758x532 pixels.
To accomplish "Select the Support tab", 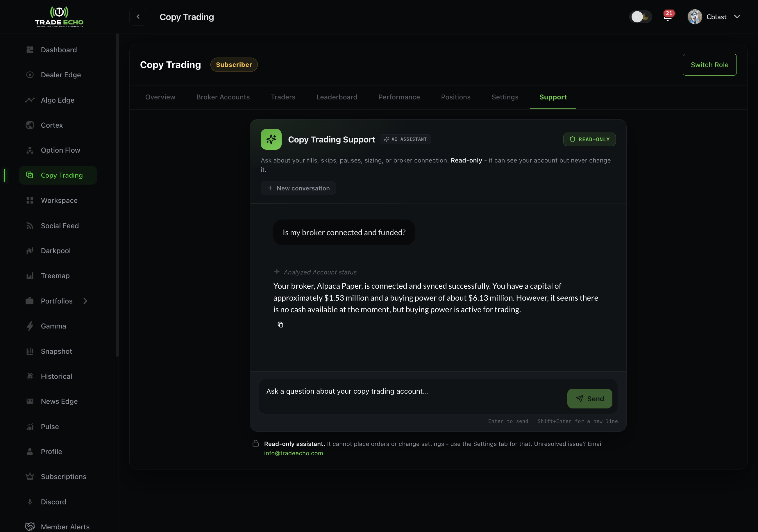I will [x=553, y=97].
